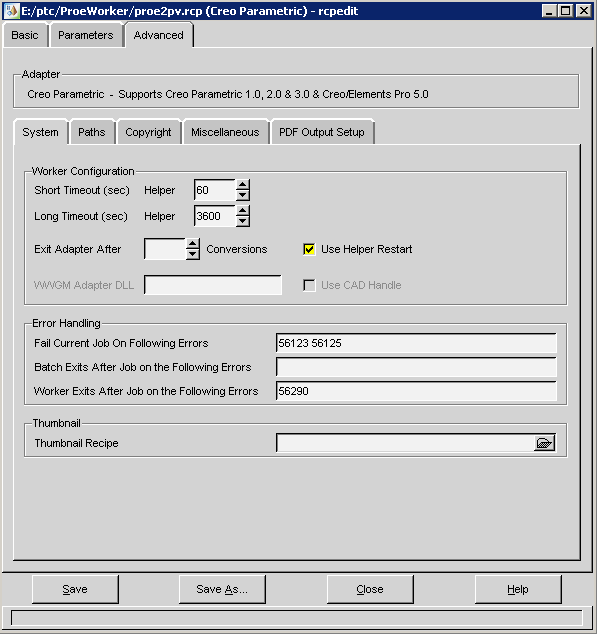Open the Miscellaneous sub-tab

225,132
